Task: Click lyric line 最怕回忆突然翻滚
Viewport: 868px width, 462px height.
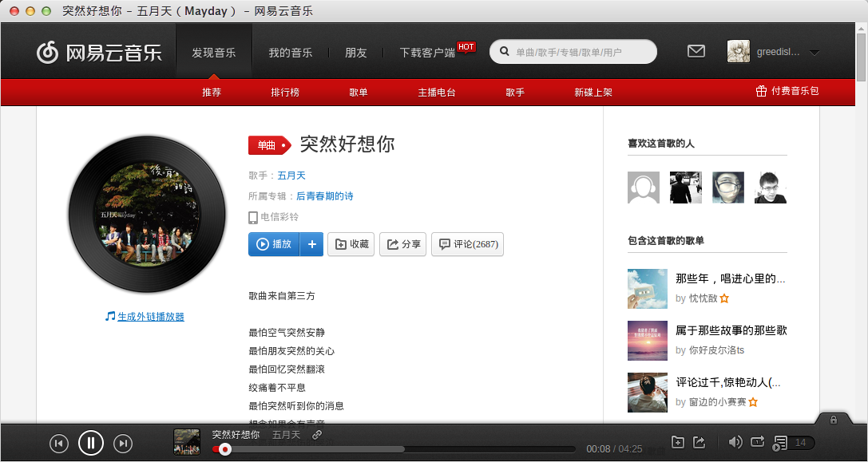Action: (x=287, y=369)
